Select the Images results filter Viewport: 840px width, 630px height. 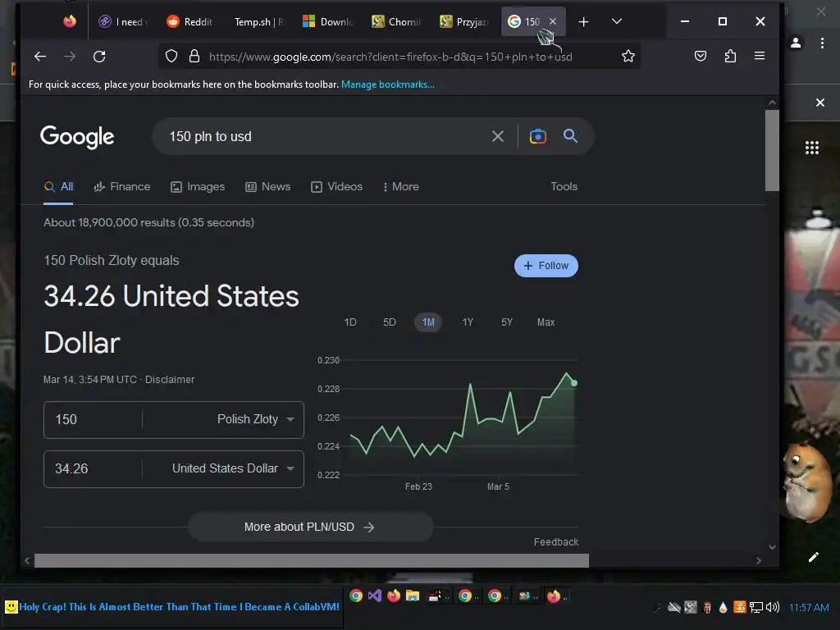(x=198, y=187)
